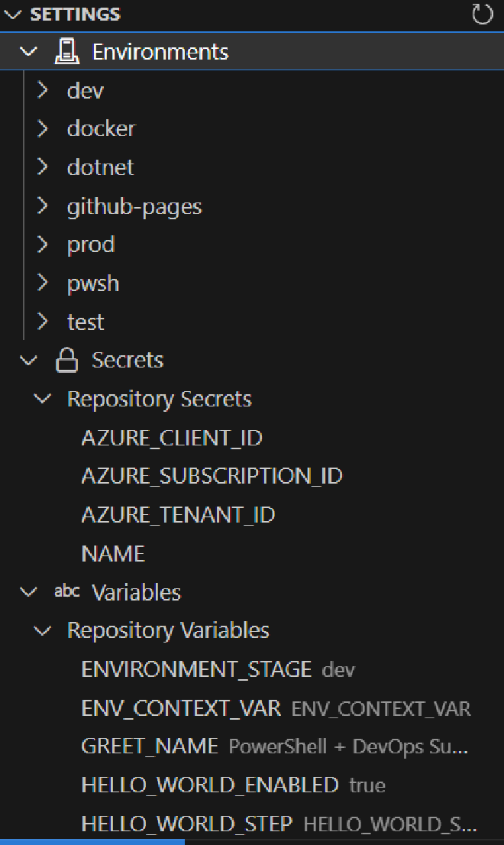The height and width of the screenshot is (845, 504).
Task: Click the Secrets lock icon
Action: 67,361
